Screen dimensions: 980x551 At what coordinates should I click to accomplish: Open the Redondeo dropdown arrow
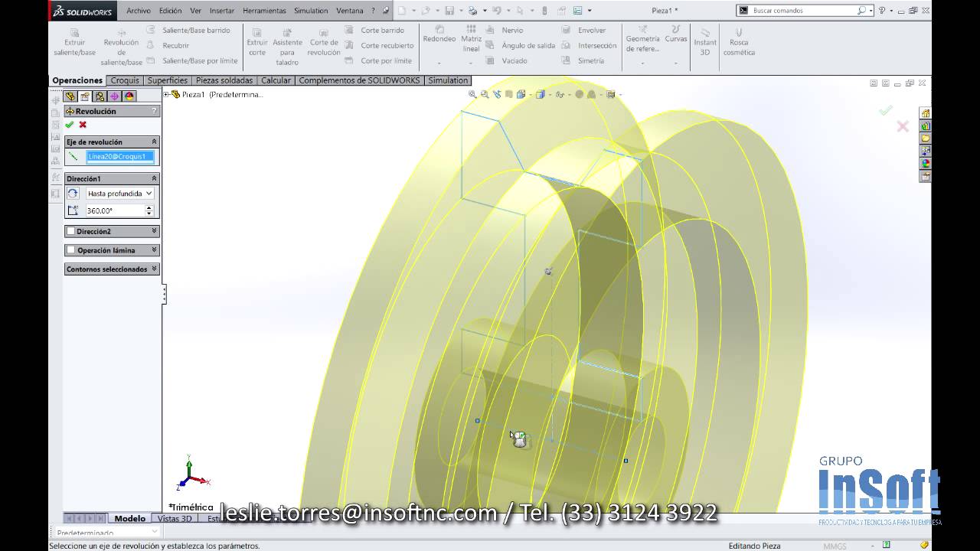click(439, 64)
